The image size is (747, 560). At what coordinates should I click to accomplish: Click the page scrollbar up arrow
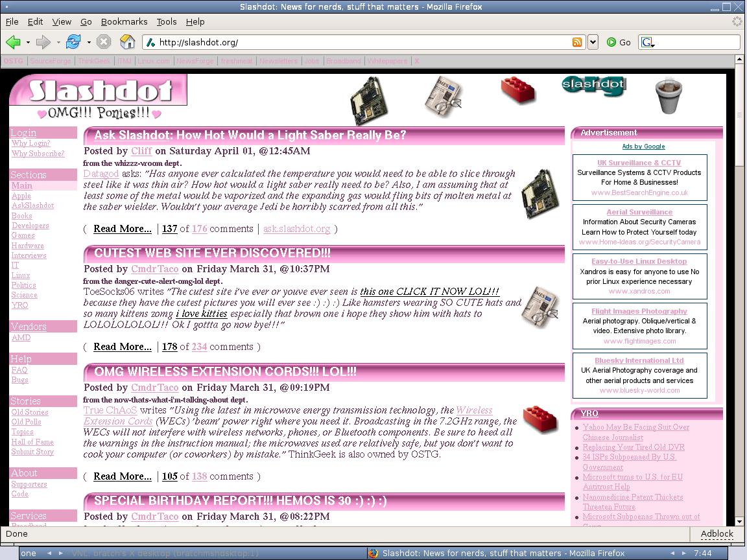pyautogui.click(x=739, y=60)
